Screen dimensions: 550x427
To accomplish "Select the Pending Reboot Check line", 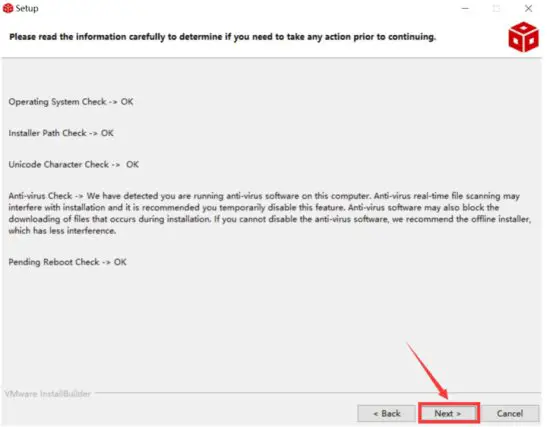I will 67,262.
